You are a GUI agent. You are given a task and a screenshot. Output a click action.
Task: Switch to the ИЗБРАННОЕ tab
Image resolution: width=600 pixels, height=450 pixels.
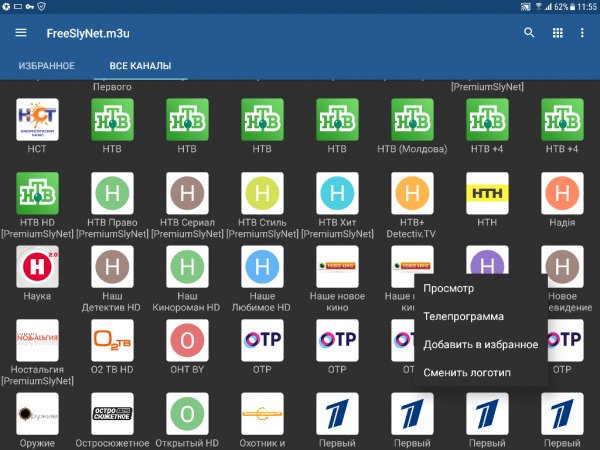(x=47, y=66)
